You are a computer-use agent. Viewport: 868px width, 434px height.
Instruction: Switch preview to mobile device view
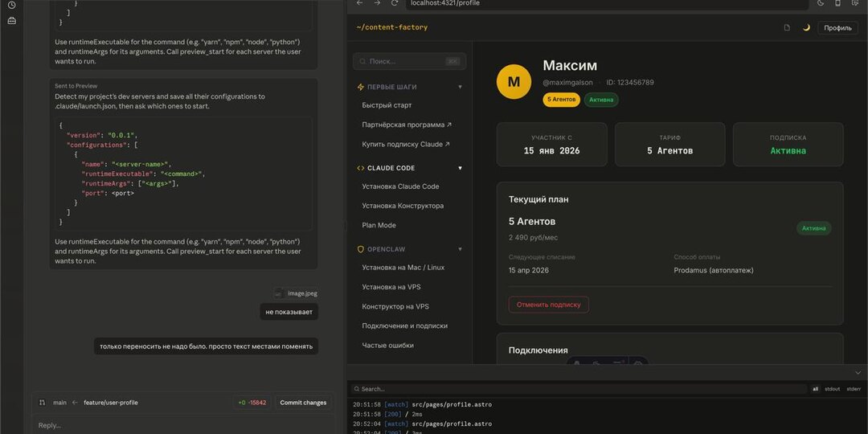tap(837, 2)
